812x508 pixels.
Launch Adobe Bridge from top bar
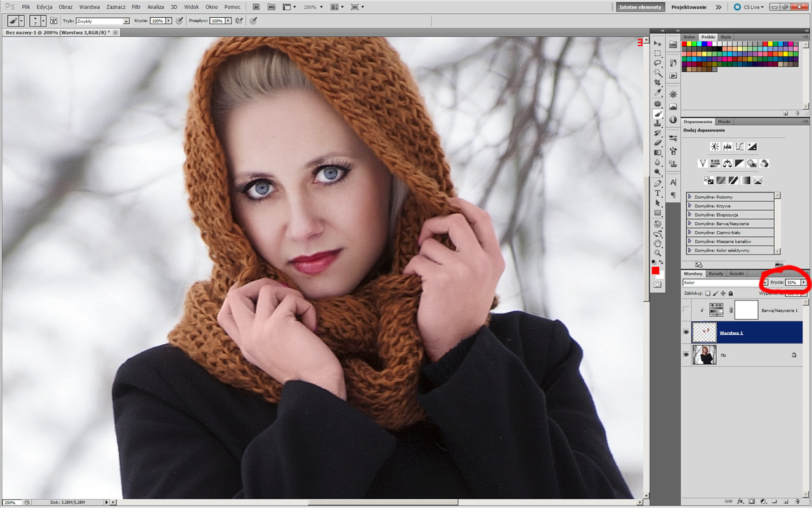tap(256, 7)
